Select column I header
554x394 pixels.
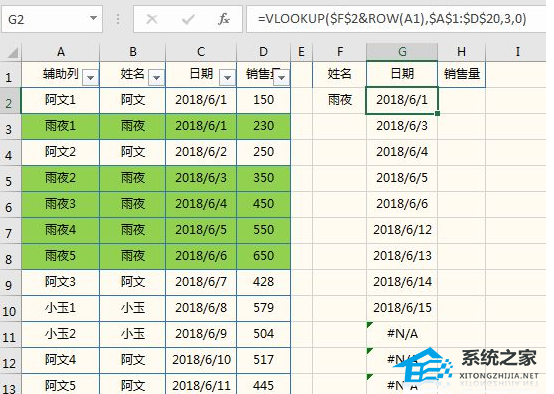pyautogui.click(x=518, y=52)
